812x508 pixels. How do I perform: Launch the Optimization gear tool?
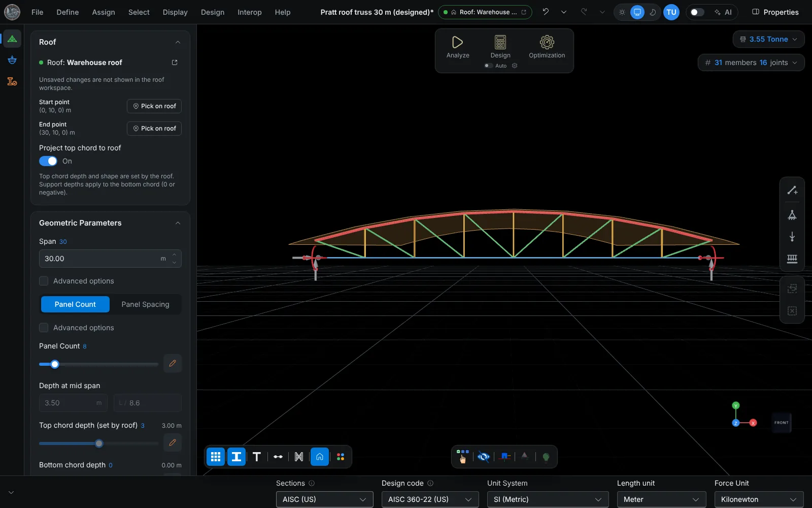point(547,47)
